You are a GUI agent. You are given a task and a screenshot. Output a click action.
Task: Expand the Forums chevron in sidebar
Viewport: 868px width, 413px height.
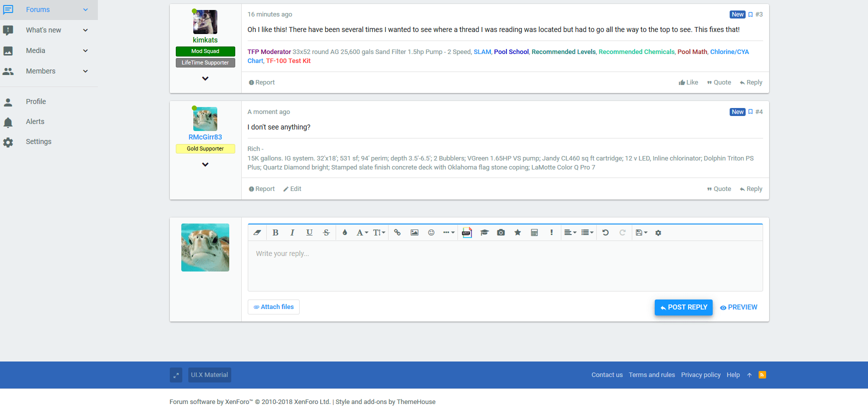pyautogui.click(x=85, y=9)
